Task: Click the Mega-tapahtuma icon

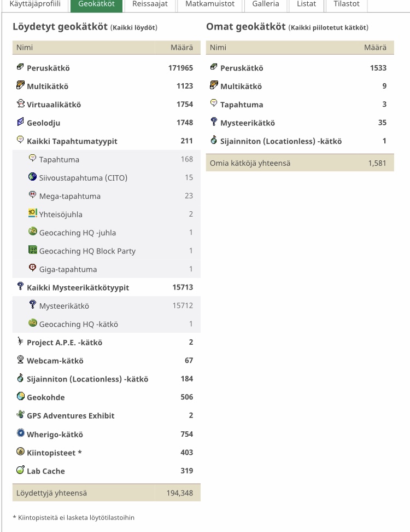Action: 32,195
